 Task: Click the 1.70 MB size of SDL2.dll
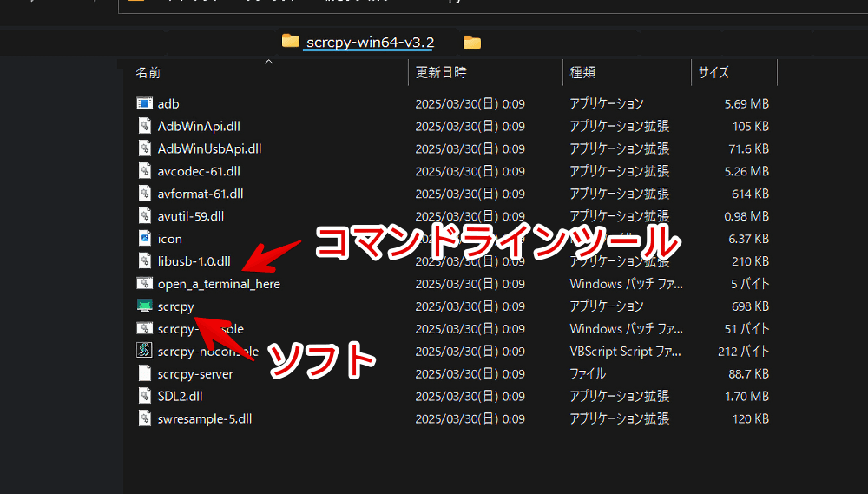click(x=746, y=397)
